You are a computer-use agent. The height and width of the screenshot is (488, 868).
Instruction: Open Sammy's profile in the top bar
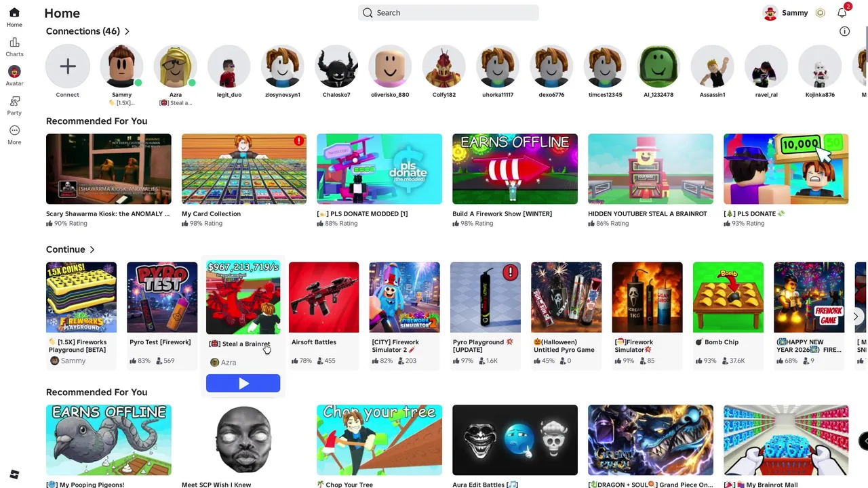785,13
